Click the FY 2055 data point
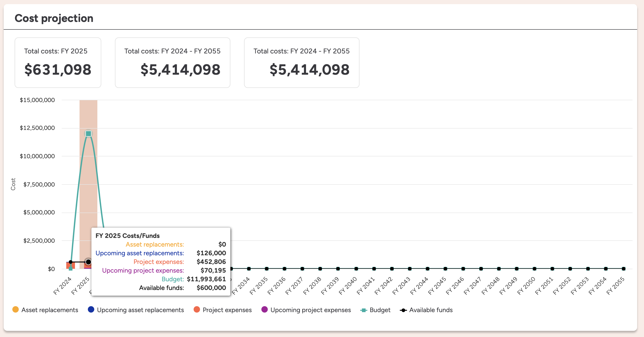This screenshot has width=644, height=337. pyautogui.click(x=623, y=269)
